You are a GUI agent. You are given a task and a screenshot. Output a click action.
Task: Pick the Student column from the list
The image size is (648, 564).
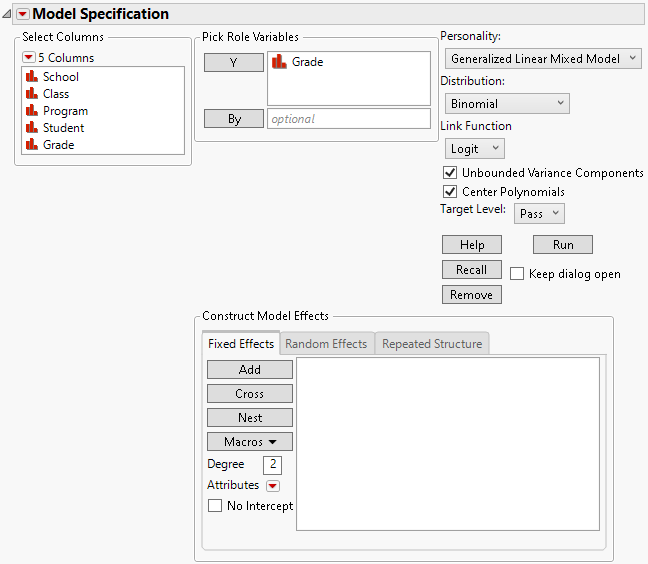tap(63, 128)
